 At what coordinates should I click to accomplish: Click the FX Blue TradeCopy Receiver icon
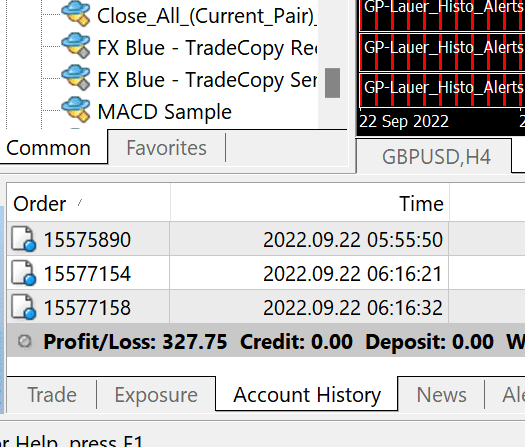[x=76, y=46]
